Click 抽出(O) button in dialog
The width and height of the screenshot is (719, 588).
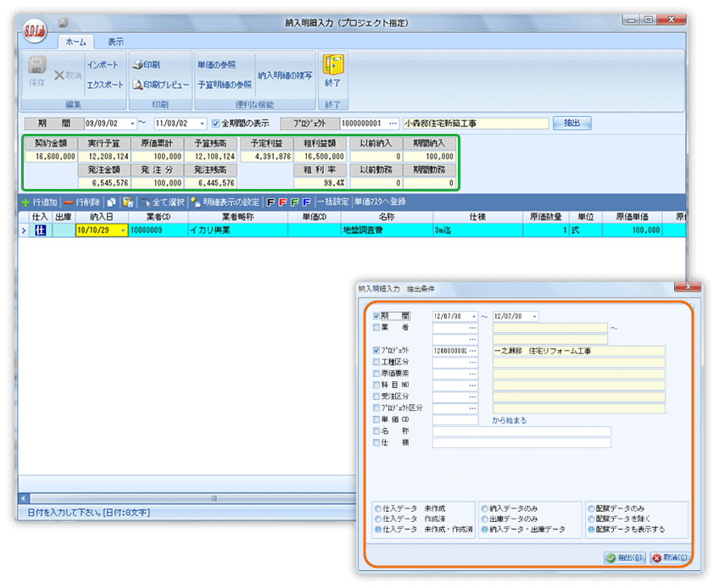(x=625, y=557)
